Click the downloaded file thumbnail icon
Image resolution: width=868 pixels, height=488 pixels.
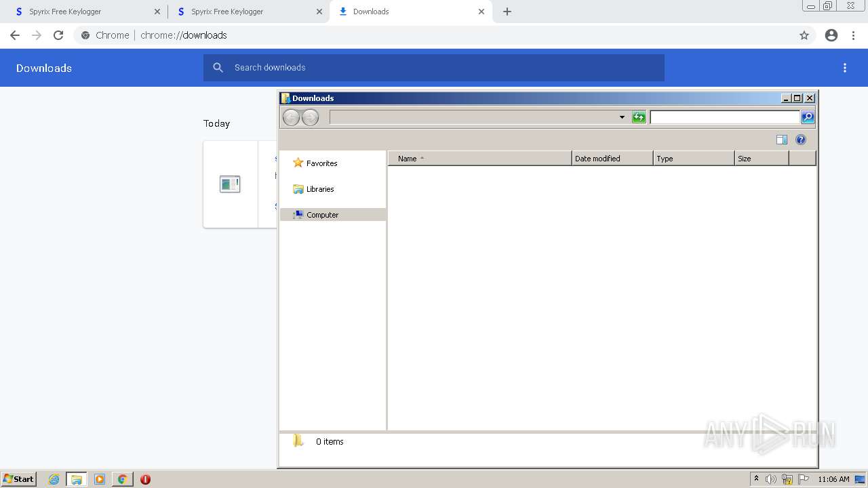pyautogui.click(x=230, y=184)
